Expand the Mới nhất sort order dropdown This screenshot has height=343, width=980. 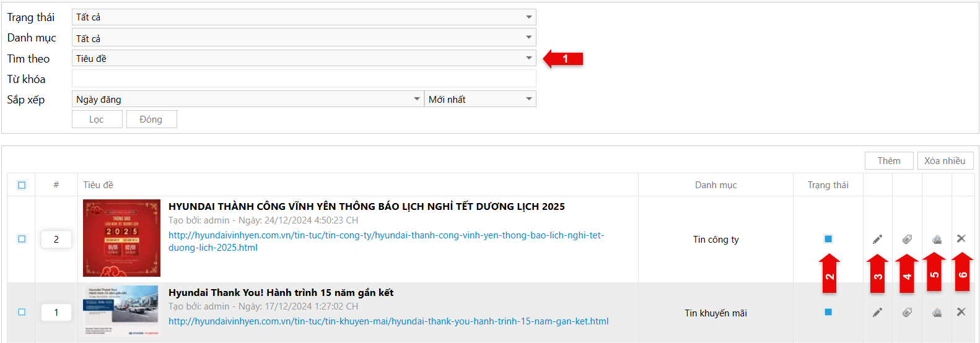click(480, 100)
